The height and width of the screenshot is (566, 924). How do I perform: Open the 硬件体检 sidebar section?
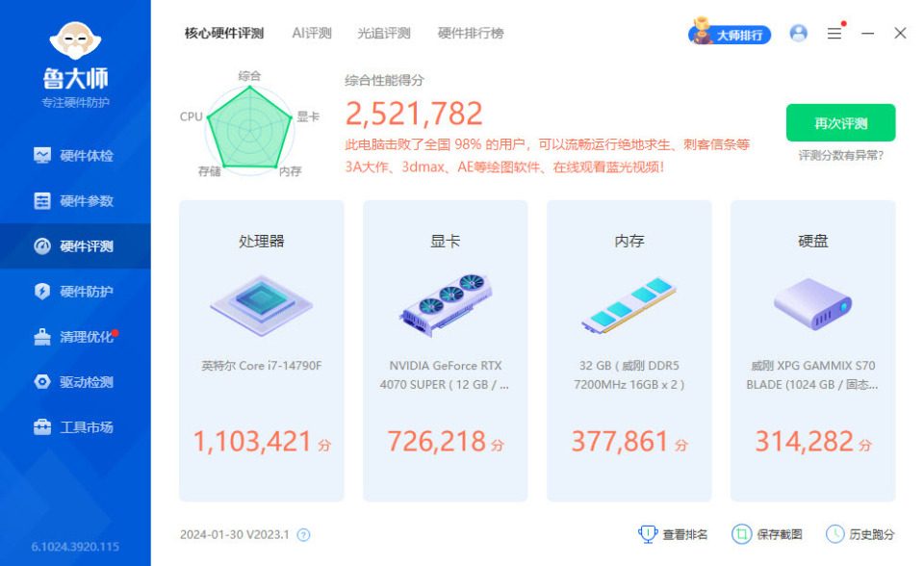pyautogui.click(x=77, y=155)
